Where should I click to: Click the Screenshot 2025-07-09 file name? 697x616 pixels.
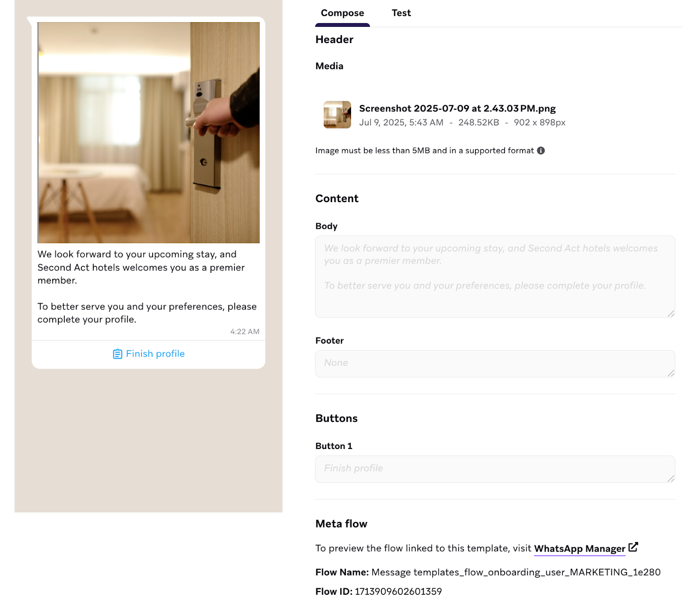pos(457,109)
